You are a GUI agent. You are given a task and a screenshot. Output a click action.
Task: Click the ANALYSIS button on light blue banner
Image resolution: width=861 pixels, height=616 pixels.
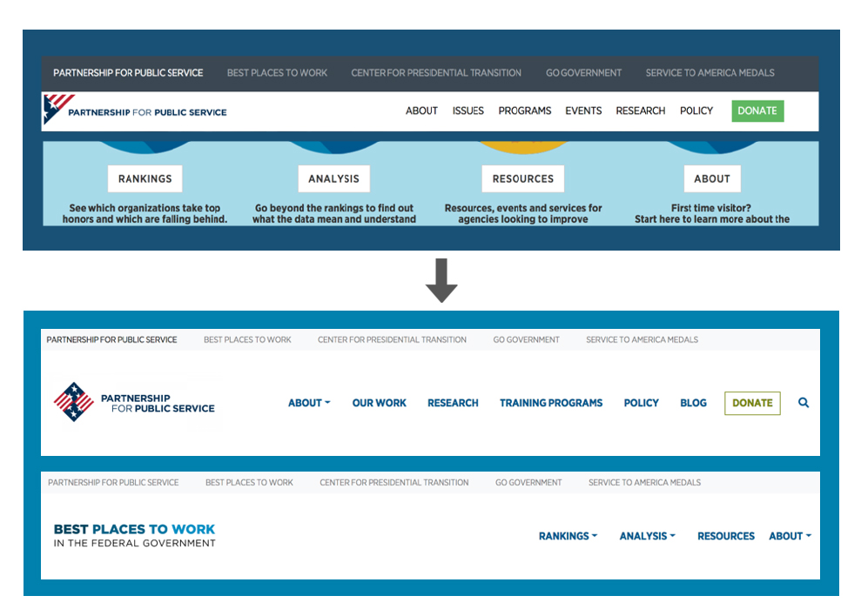point(333,179)
